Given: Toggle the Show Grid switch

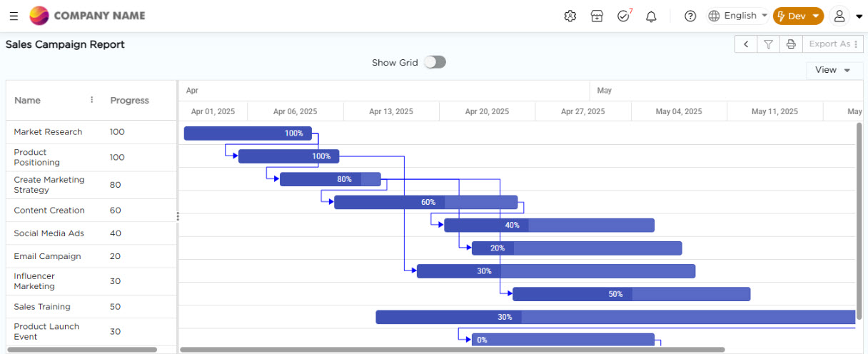Looking at the screenshot, I should click(x=434, y=62).
